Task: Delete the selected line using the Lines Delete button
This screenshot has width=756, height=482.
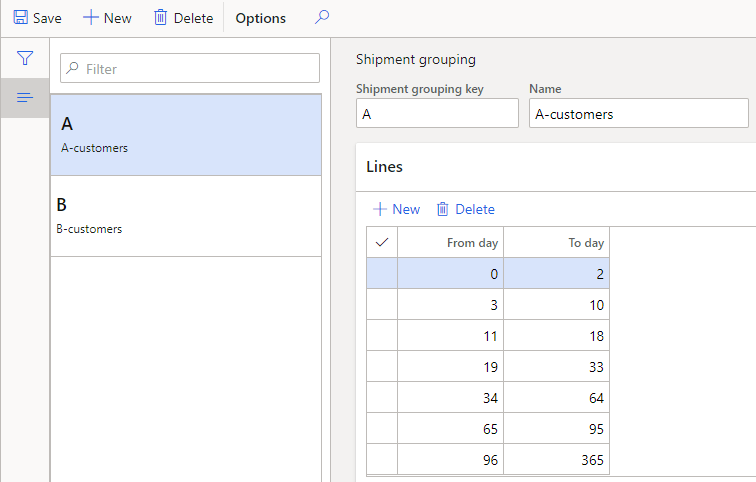Action: [x=465, y=209]
